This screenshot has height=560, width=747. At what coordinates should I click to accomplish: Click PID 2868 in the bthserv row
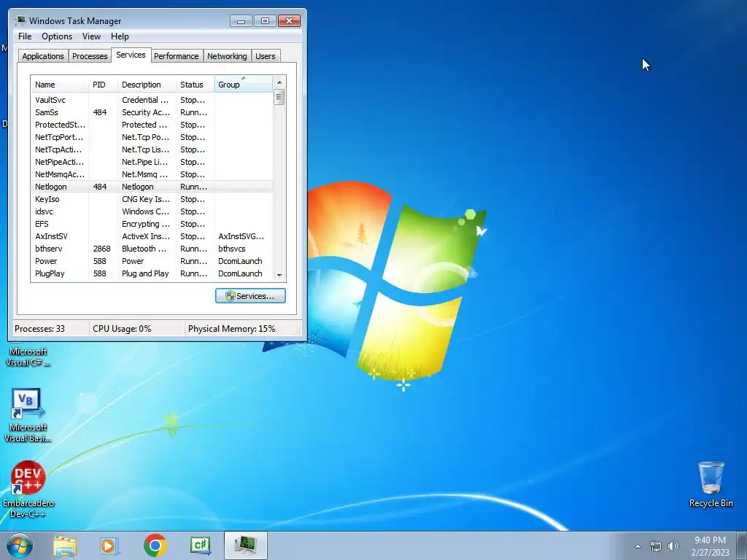(101, 249)
